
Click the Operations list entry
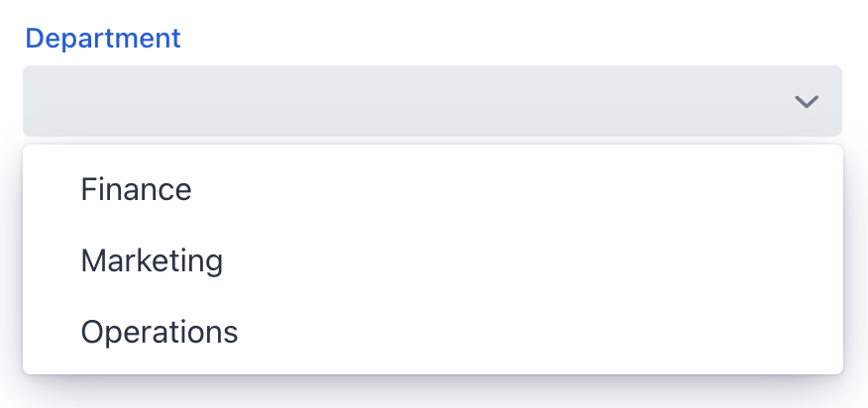[160, 332]
